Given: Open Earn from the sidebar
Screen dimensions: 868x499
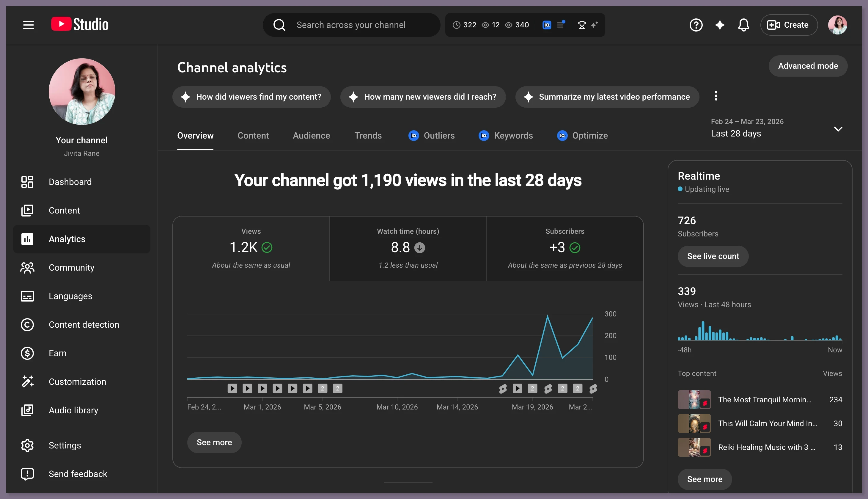Looking at the screenshot, I should 57,353.
